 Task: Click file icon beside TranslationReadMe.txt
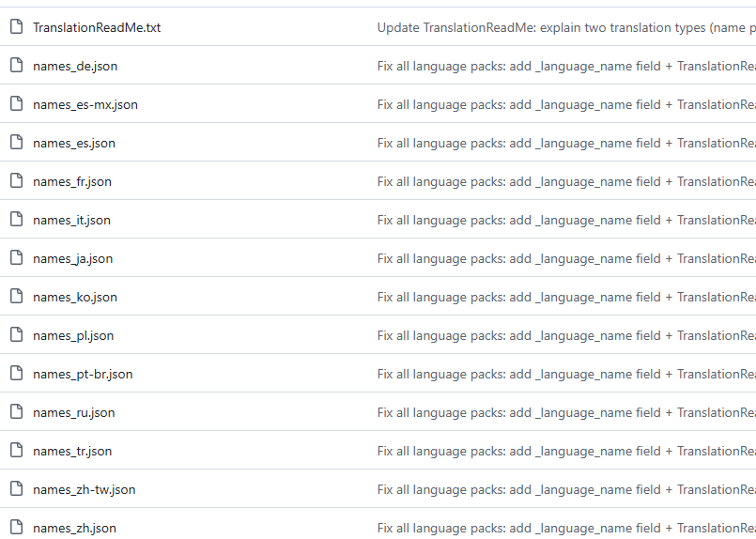[16, 26]
